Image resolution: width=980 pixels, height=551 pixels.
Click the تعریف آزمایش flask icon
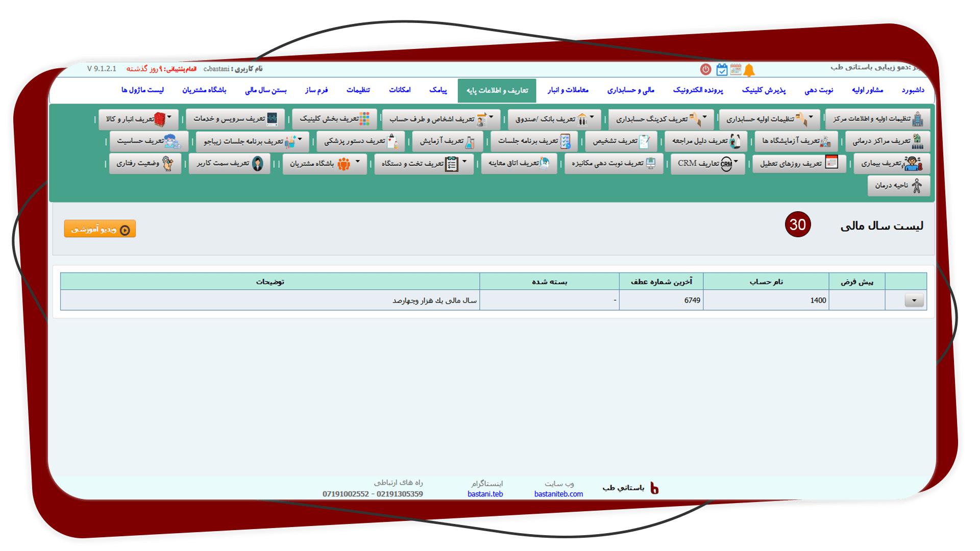(x=470, y=141)
